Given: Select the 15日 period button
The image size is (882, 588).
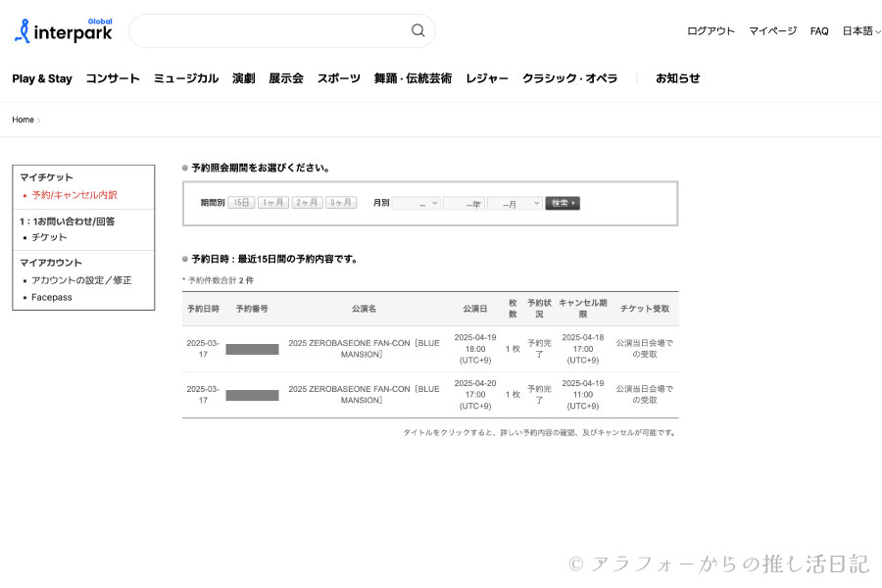Looking at the screenshot, I should [241, 203].
